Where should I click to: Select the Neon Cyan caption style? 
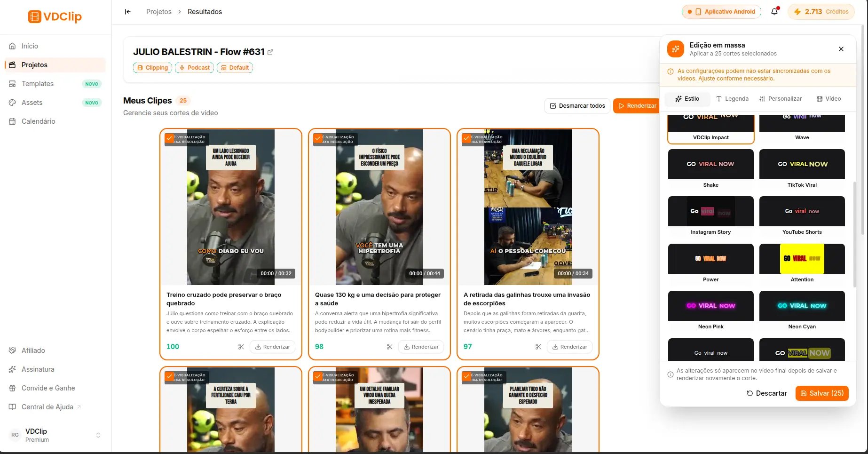(802, 311)
